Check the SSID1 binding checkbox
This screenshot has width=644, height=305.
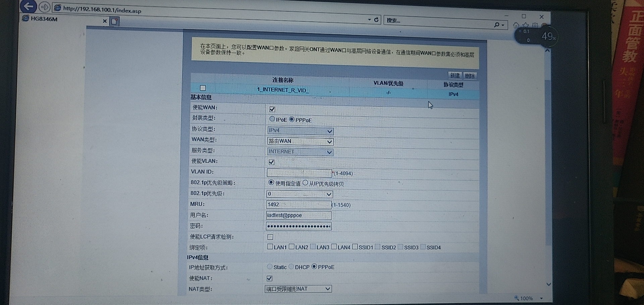pyautogui.click(x=355, y=247)
